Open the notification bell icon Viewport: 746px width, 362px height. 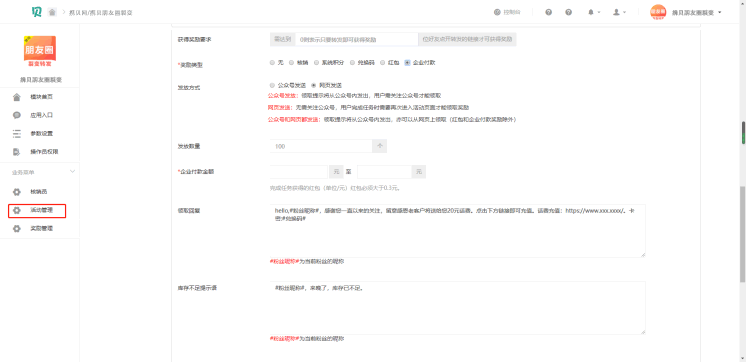point(591,12)
